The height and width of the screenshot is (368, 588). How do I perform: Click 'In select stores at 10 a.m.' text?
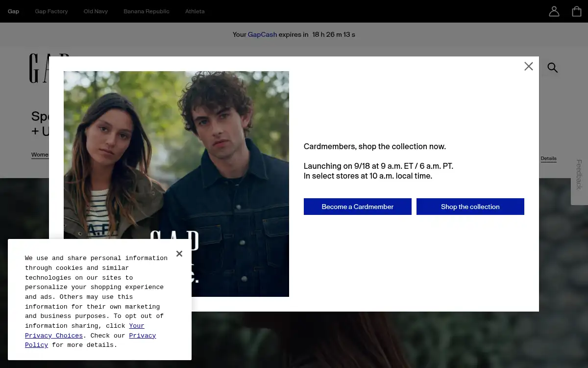(x=368, y=176)
